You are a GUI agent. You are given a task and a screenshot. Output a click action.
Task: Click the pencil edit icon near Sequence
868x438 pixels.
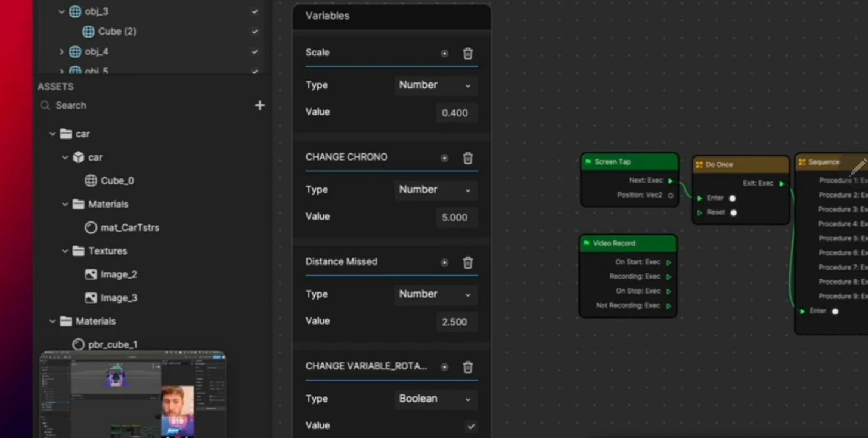tap(858, 166)
